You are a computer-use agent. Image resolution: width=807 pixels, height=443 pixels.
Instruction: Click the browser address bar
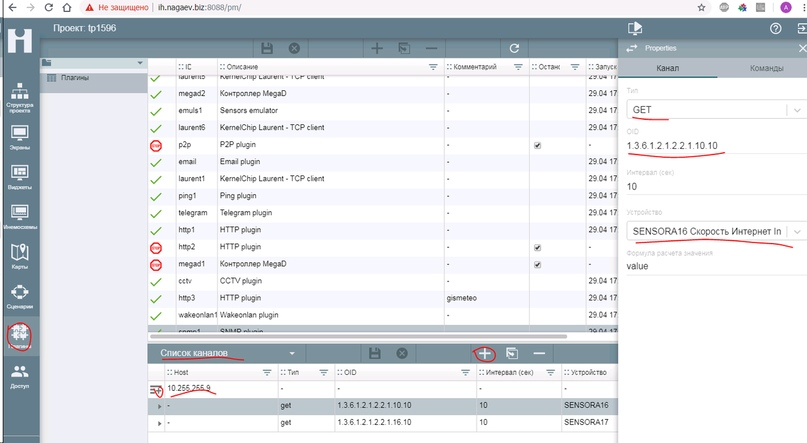click(x=386, y=7)
